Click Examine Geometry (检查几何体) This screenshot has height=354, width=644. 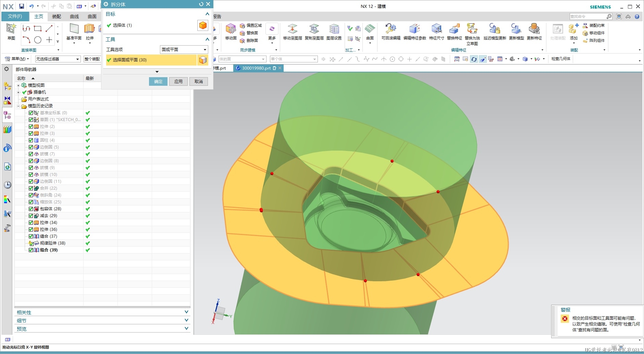(561, 59)
